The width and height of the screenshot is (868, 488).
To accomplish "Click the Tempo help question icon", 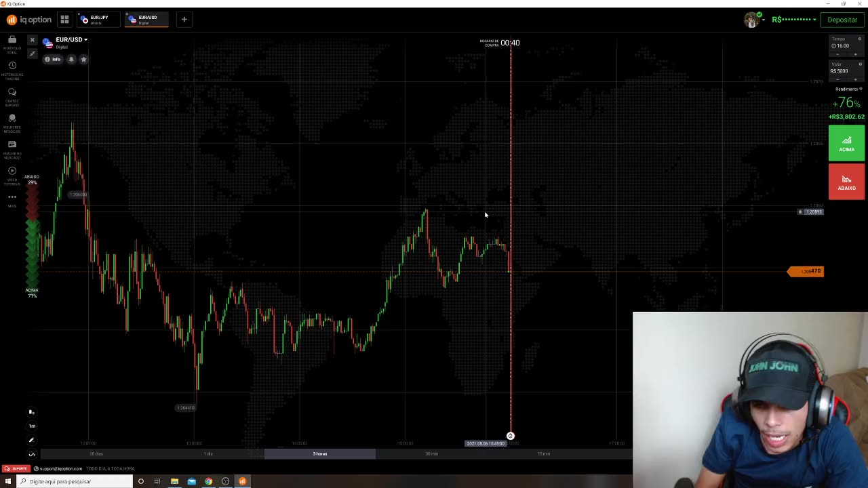I will 861,39.
